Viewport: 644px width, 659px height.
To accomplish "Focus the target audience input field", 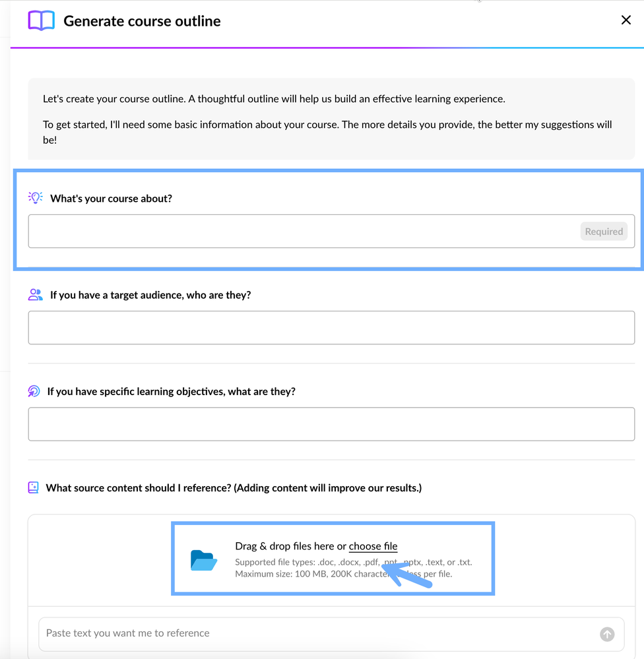I will click(331, 328).
